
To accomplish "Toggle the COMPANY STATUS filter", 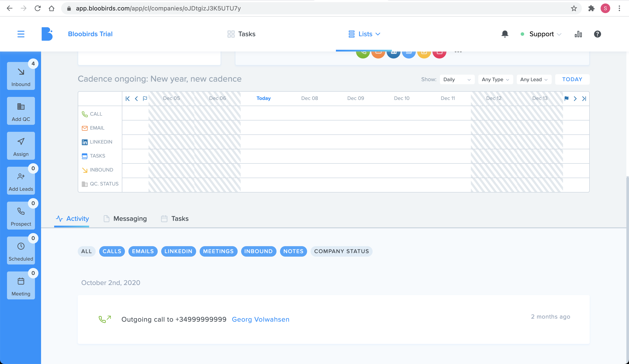I will (x=341, y=251).
